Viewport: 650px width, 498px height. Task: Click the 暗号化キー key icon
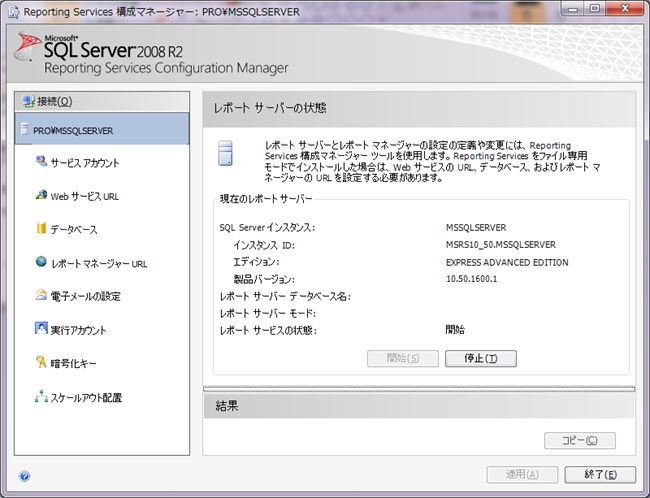pos(41,362)
